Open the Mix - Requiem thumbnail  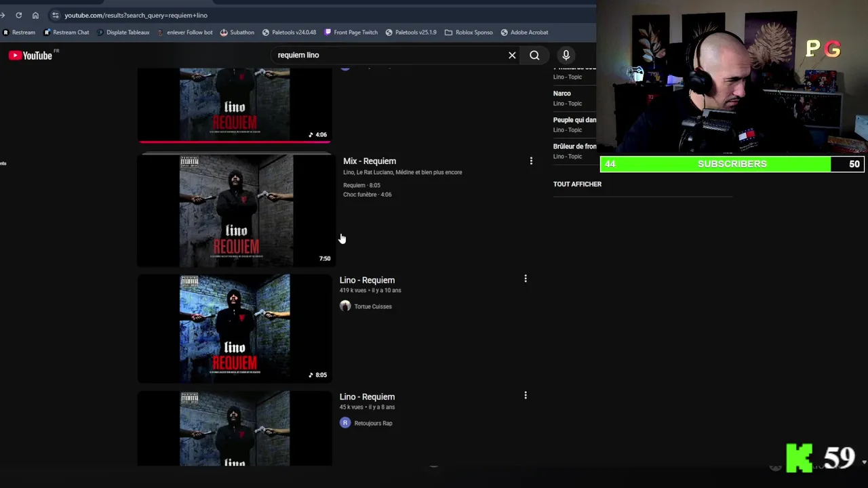235,211
